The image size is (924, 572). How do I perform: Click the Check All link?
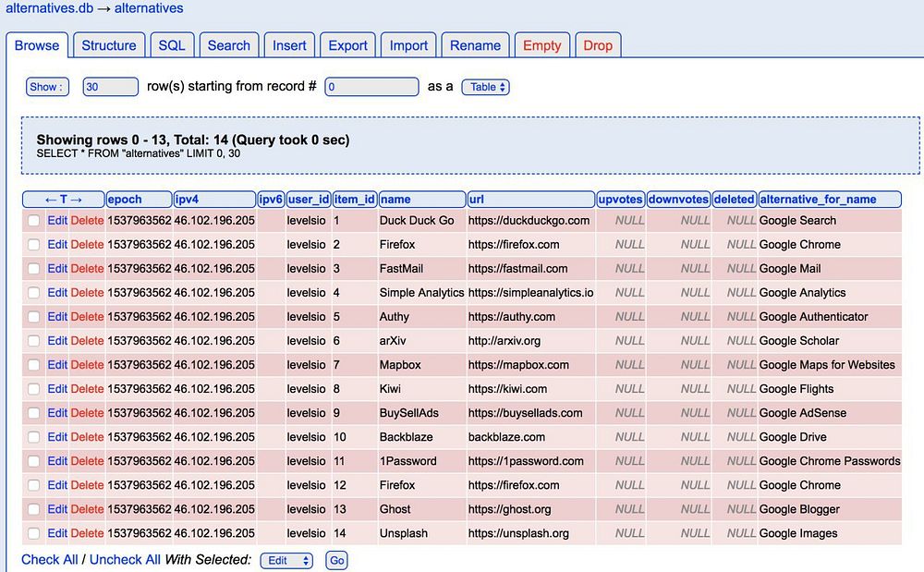click(50, 560)
